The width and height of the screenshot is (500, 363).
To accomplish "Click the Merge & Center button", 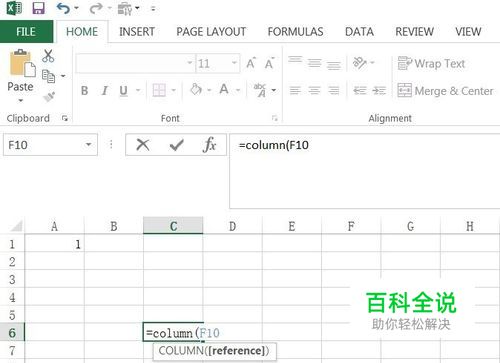I will click(x=445, y=90).
